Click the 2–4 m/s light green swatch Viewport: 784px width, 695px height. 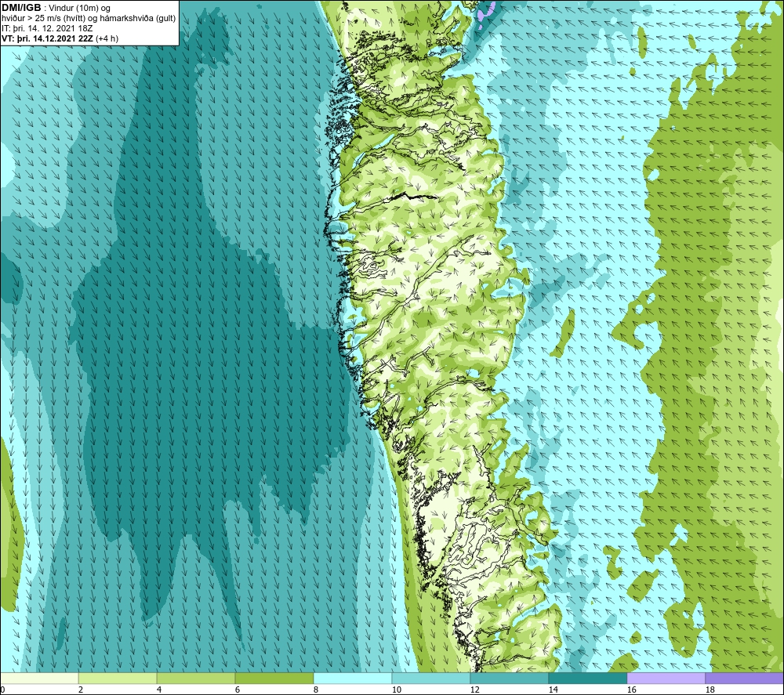[118, 678]
